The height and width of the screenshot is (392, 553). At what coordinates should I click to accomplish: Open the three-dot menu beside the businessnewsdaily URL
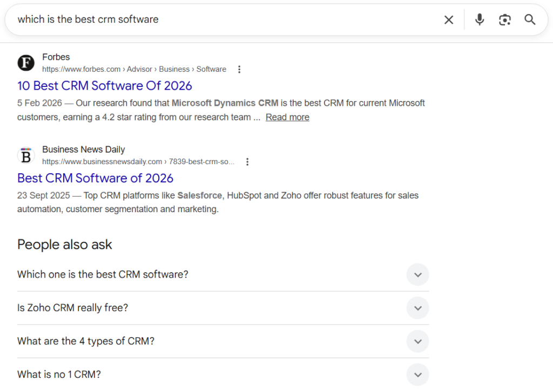click(x=247, y=162)
